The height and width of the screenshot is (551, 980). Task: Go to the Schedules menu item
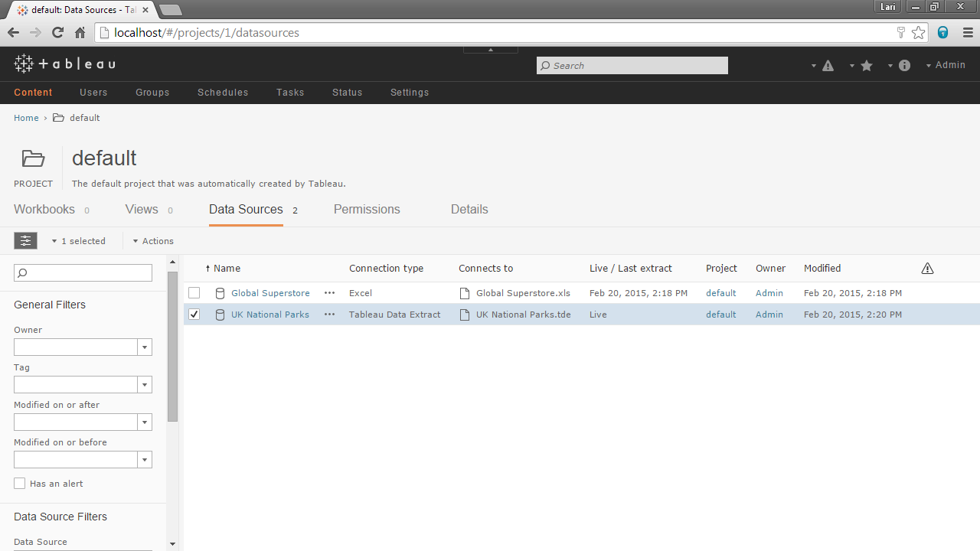(x=223, y=93)
